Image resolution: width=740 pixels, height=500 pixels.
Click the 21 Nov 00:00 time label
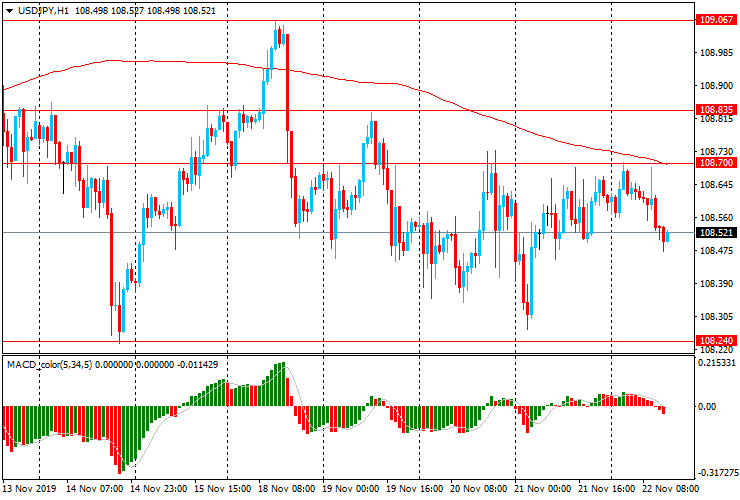click(x=543, y=489)
